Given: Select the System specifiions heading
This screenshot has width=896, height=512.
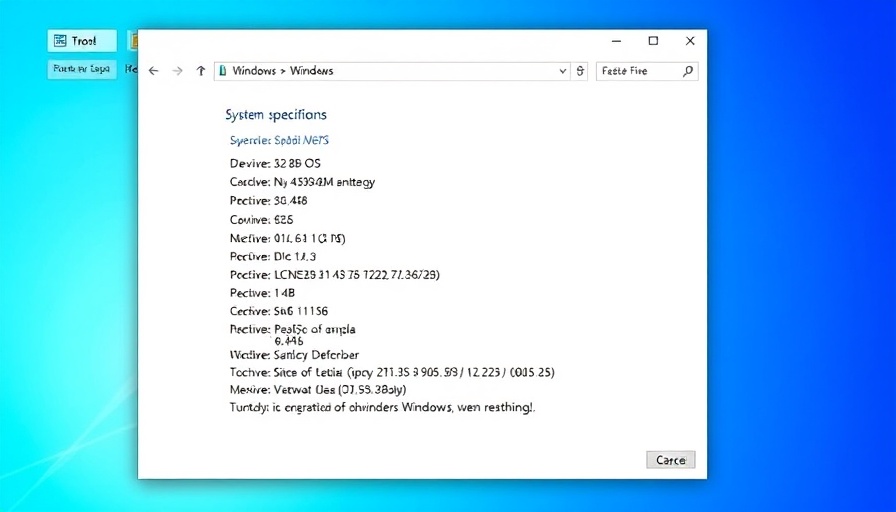Looking at the screenshot, I should click(276, 115).
